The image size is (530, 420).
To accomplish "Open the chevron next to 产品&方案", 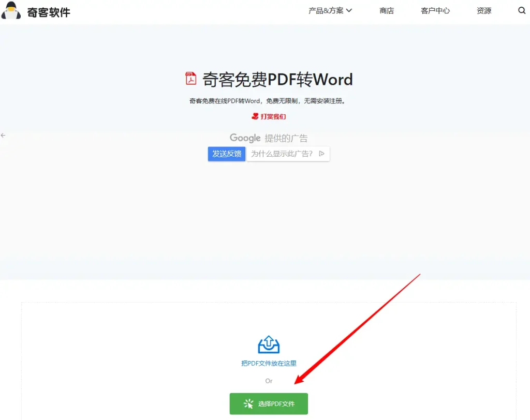I will pos(350,10).
